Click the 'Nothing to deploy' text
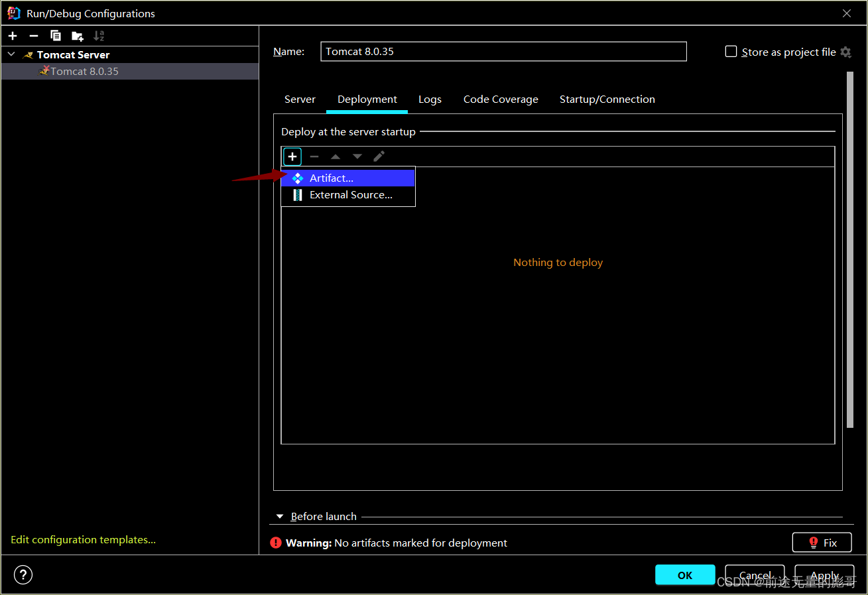The image size is (868, 595). (x=558, y=263)
